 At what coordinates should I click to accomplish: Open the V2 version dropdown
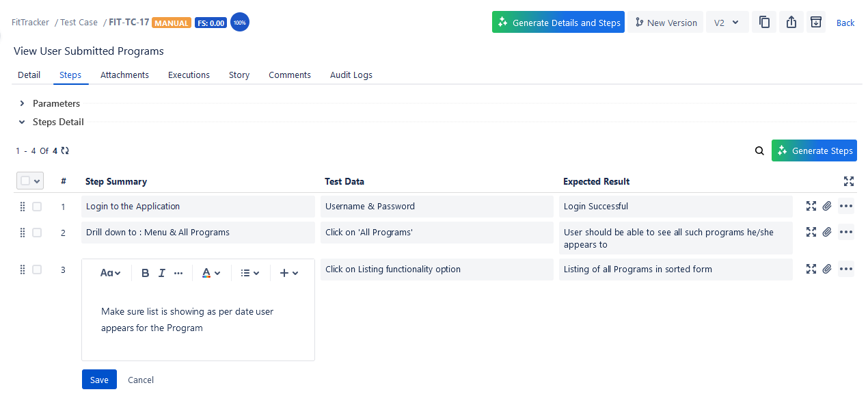727,22
